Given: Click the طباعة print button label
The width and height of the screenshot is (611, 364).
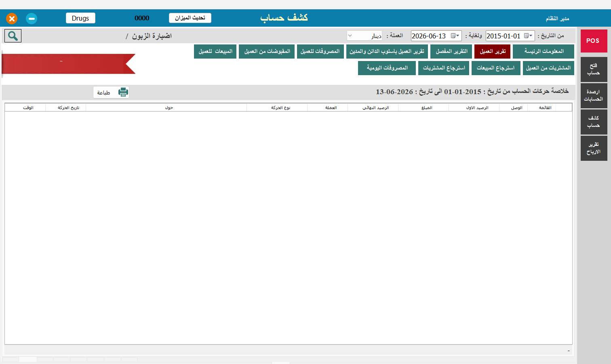Looking at the screenshot, I should 104,93.
